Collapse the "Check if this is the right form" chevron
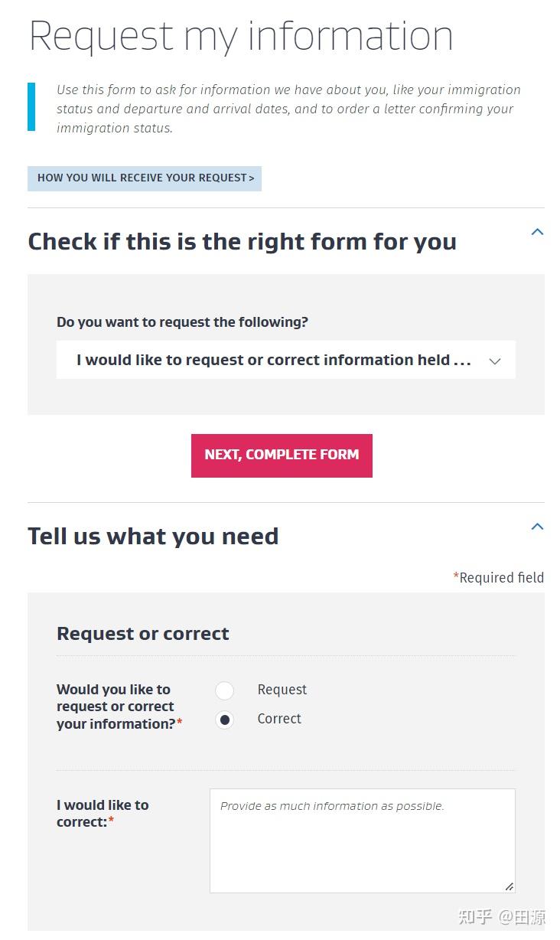The image size is (560, 940). coord(537,232)
